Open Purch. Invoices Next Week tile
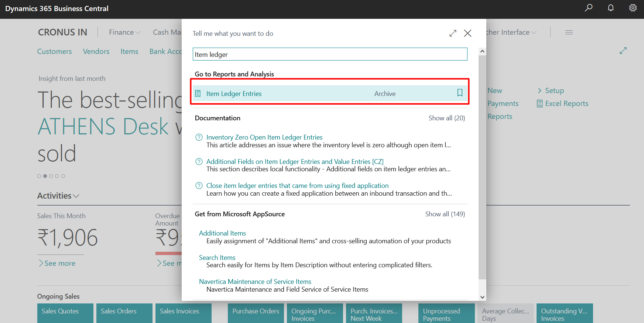Screen dimensions: 644x323 tap(374, 313)
